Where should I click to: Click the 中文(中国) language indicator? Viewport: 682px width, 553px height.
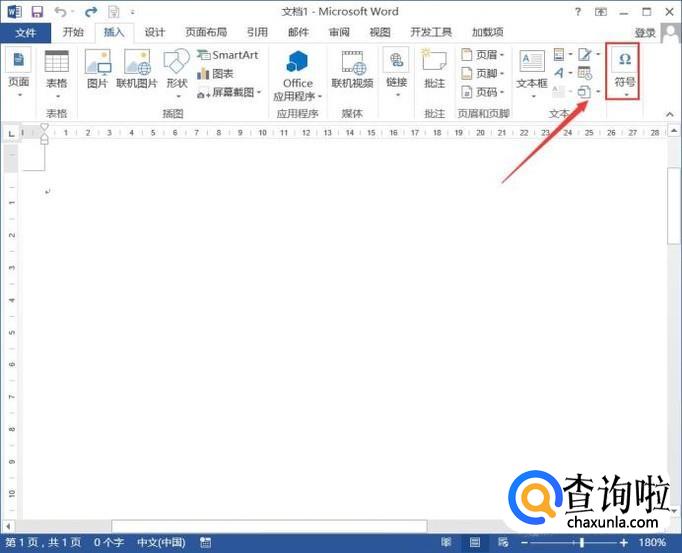click(x=161, y=543)
